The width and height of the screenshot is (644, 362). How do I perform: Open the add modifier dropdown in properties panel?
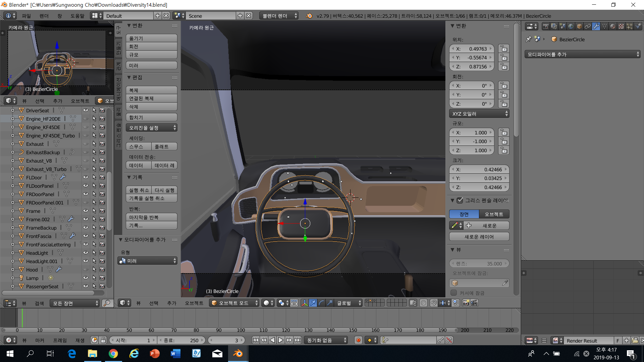click(583, 54)
